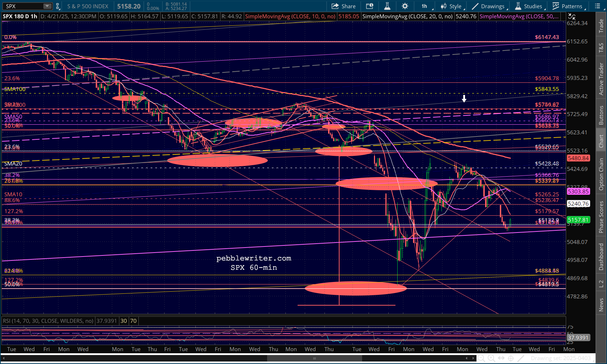Select the Chart sidebar tab
The height and width of the screenshot is (364, 607).
[x=601, y=141]
